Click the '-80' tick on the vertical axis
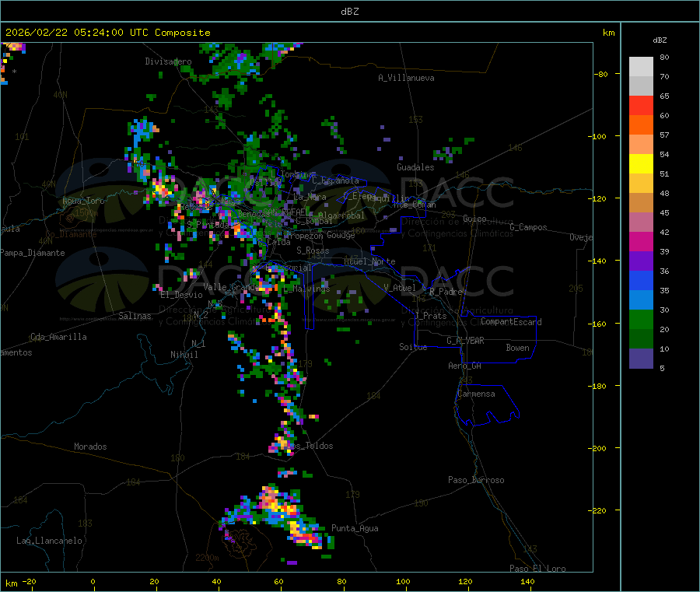The image size is (700, 592). tap(601, 74)
